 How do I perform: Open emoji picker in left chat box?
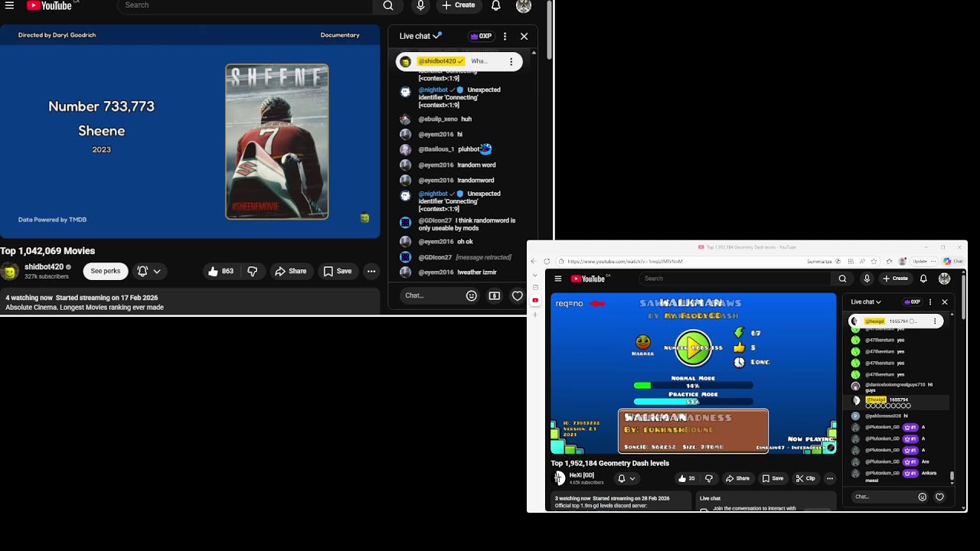(x=472, y=295)
